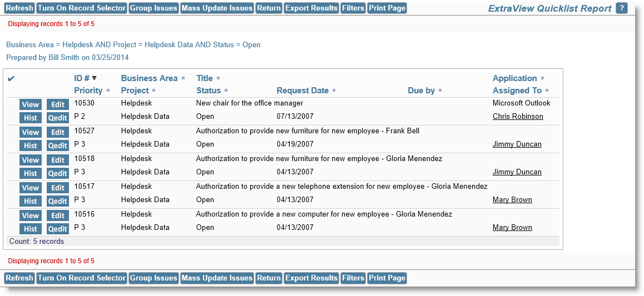
Task: Click Qedit for issue 10527
Action: click(x=58, y=146)
